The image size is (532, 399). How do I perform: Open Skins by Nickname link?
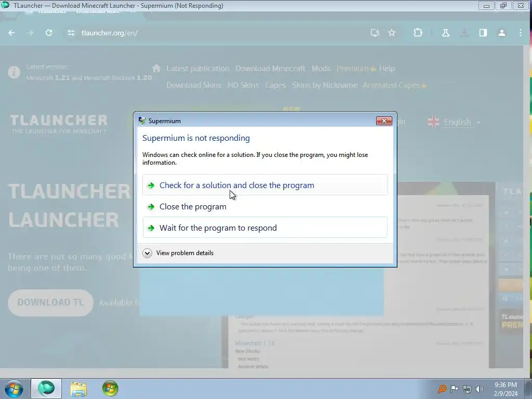(x=325, y=85)
